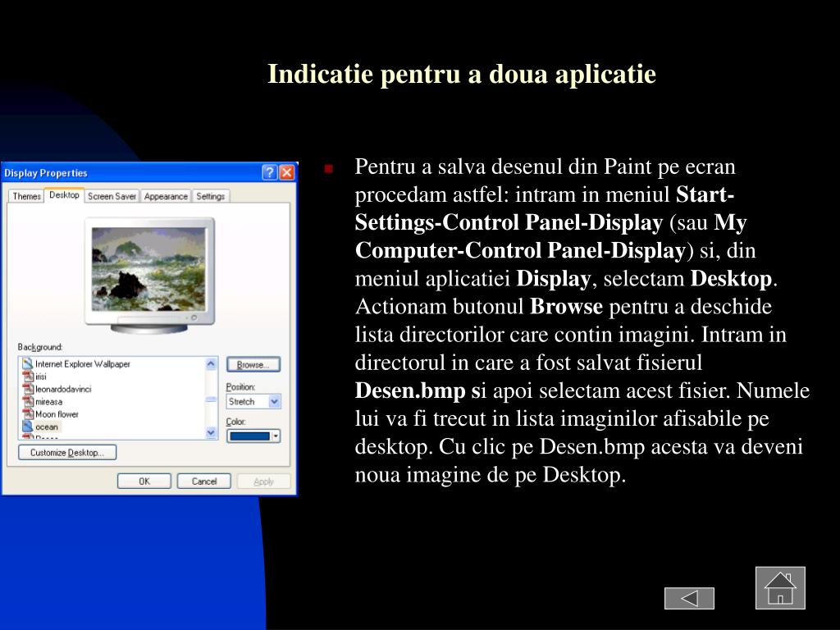
Task: Click the Background list scroll up arrow
Action: click(211, 363)
